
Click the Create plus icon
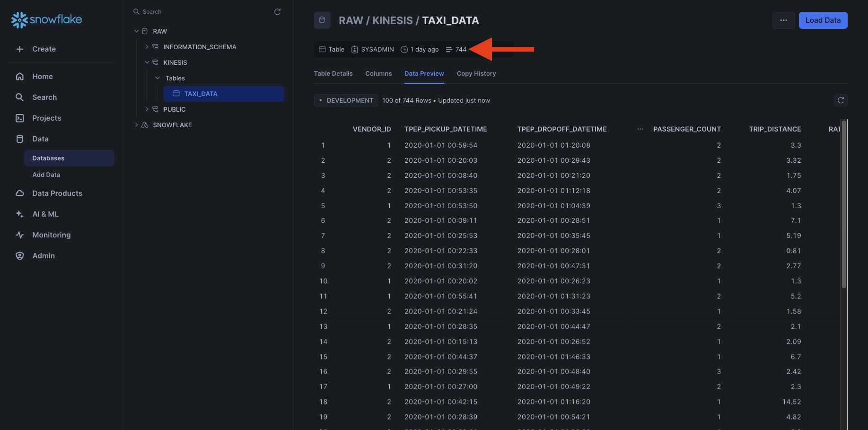point(19,49)
